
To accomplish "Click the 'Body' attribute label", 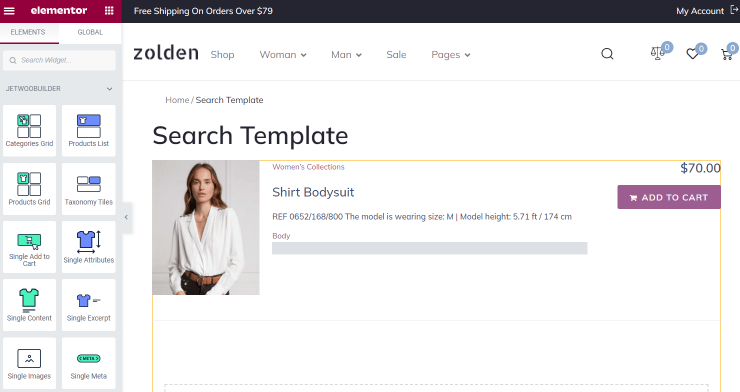I will point(281,236).
